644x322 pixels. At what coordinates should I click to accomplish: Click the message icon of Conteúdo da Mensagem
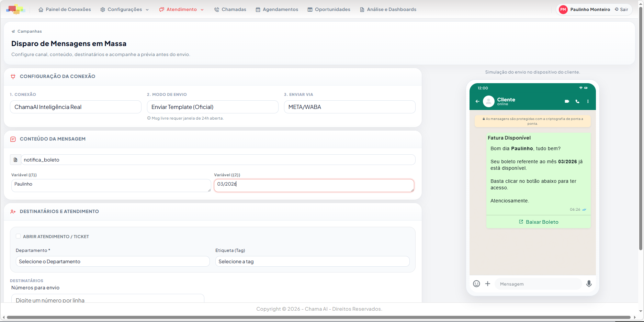point(13,139)
